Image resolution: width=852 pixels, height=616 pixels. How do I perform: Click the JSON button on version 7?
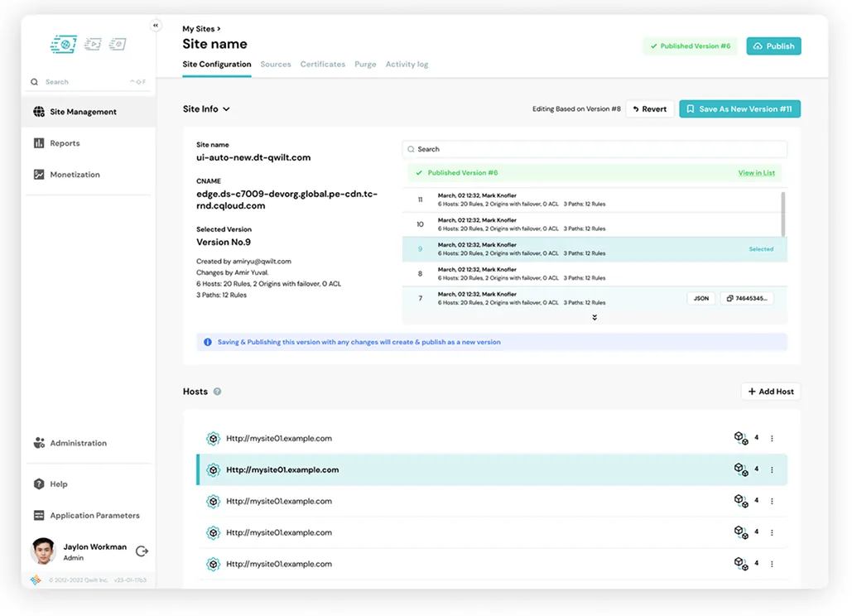(x=701, y=298)
